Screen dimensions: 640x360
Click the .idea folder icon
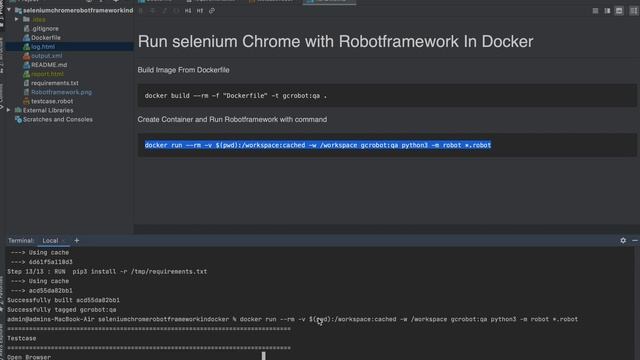point(26,20)
